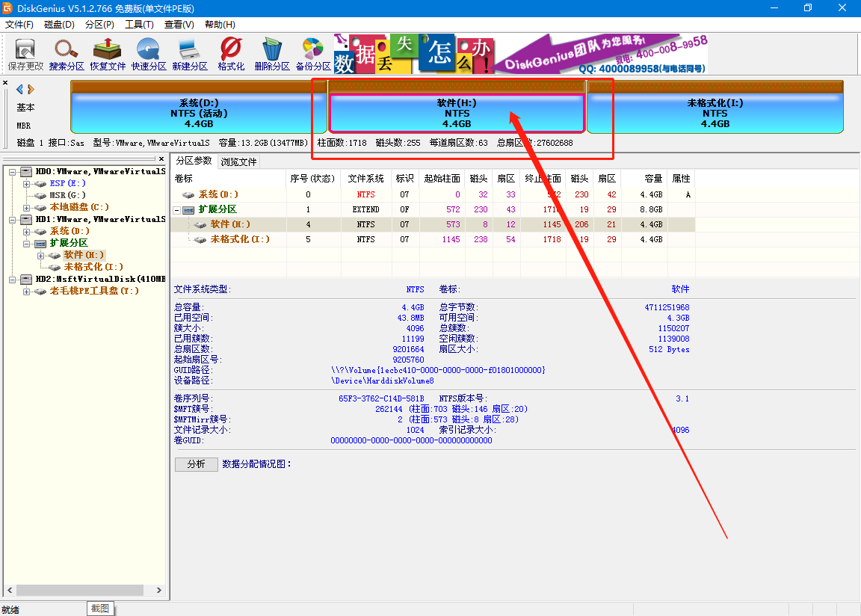The height and width of the screenshot is (616, 861).
Task: Click the Format (格式化) toolbar icon
Action: tap(231, 55)
